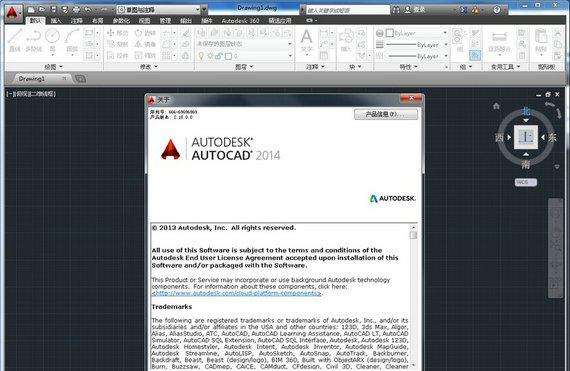Viewport: 570px width, 371px height.
Task: Click the Home icon above the ViewCube
Action: (496, 106)
